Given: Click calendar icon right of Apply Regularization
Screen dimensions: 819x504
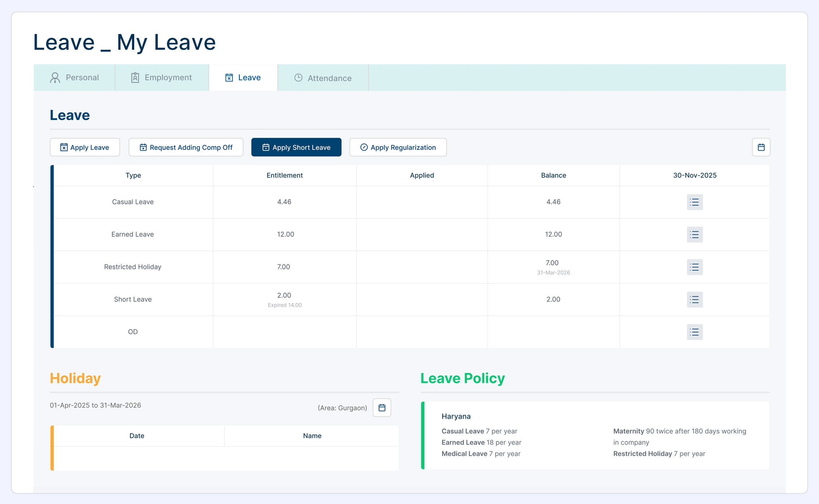Looking at the screenshot, I should click(761, 147).
